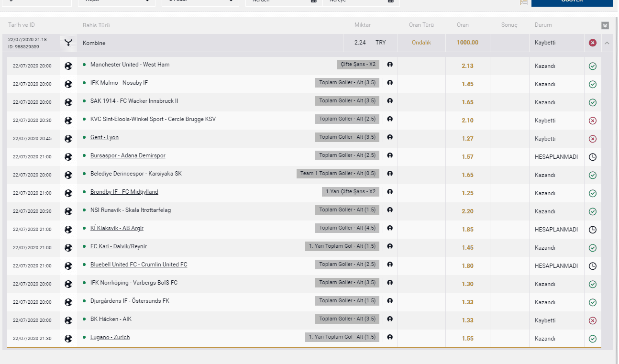Click info icon on KVC Sint-Eloois-Winkel Sport row

390,119
